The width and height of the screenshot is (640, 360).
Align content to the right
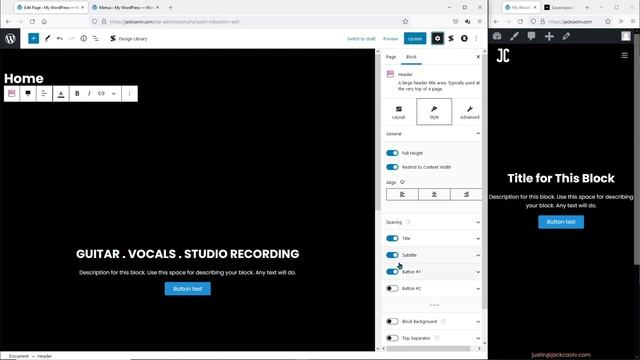466,194
